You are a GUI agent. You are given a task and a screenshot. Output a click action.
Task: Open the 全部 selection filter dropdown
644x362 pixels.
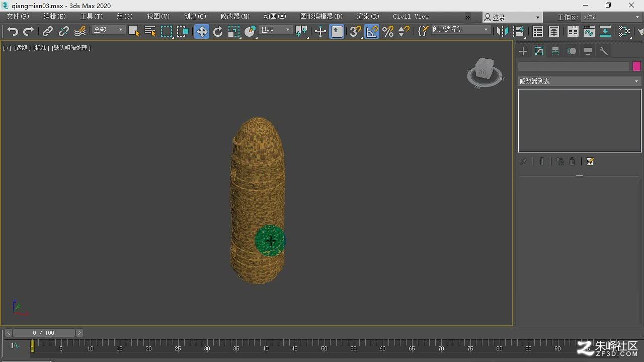108,30
